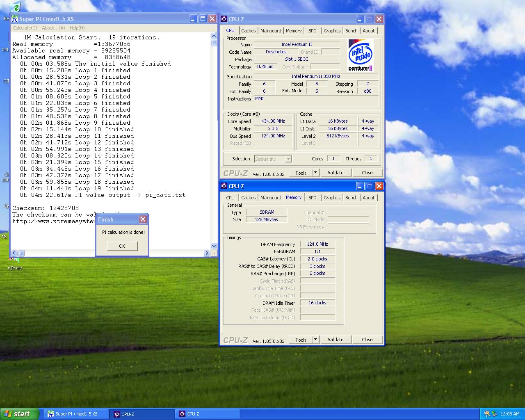Viewport: 525px width, 420px height.
Task: Click the Intel Pentium II logo in CPU-Z
Action: click(361, 55)
